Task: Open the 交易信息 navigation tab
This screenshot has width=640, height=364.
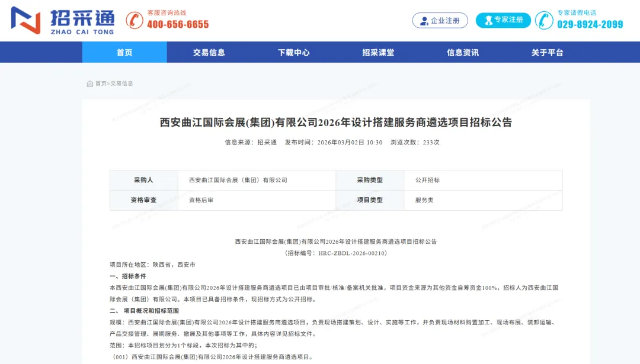Action: pyautogui.click(x=209, y=52)
